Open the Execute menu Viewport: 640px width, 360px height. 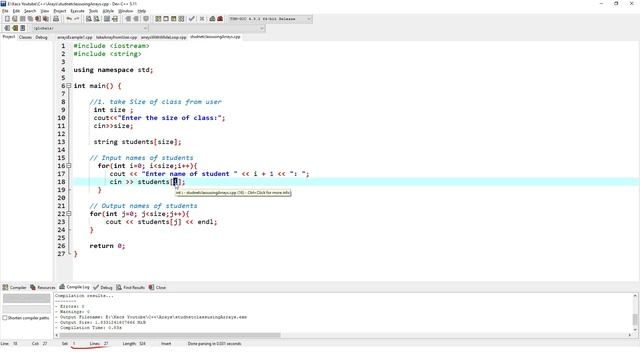77,11
